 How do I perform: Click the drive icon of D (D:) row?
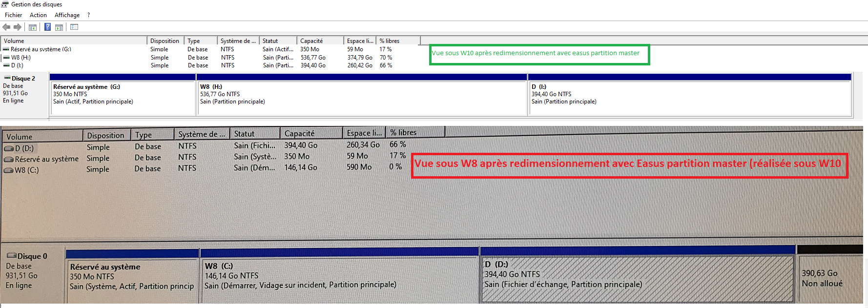[x=9, y=148]
